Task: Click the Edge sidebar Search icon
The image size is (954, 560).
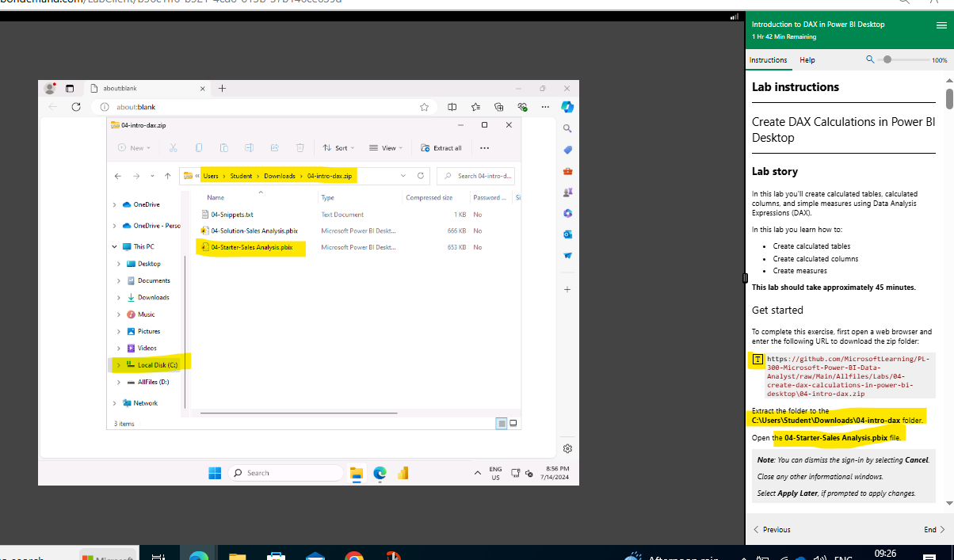Action: (x=567, y=128)
